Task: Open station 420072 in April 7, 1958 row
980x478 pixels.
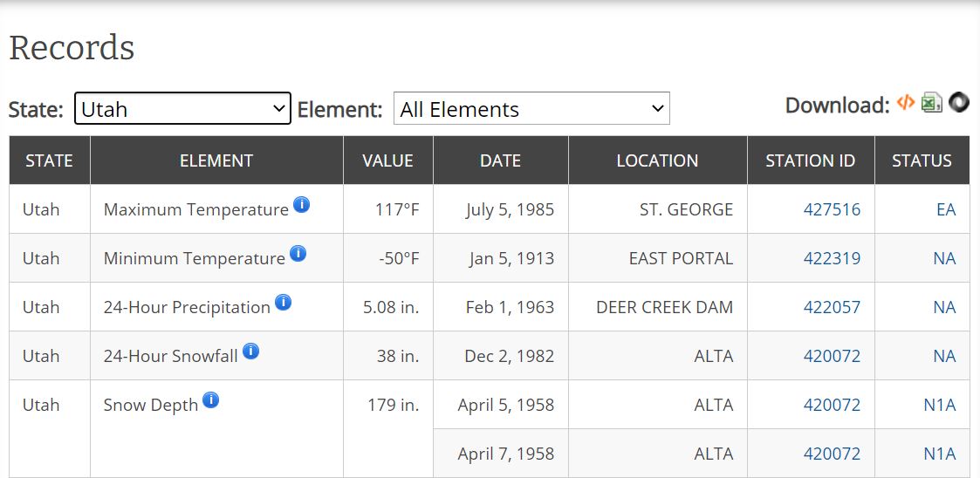Action: 832,454
